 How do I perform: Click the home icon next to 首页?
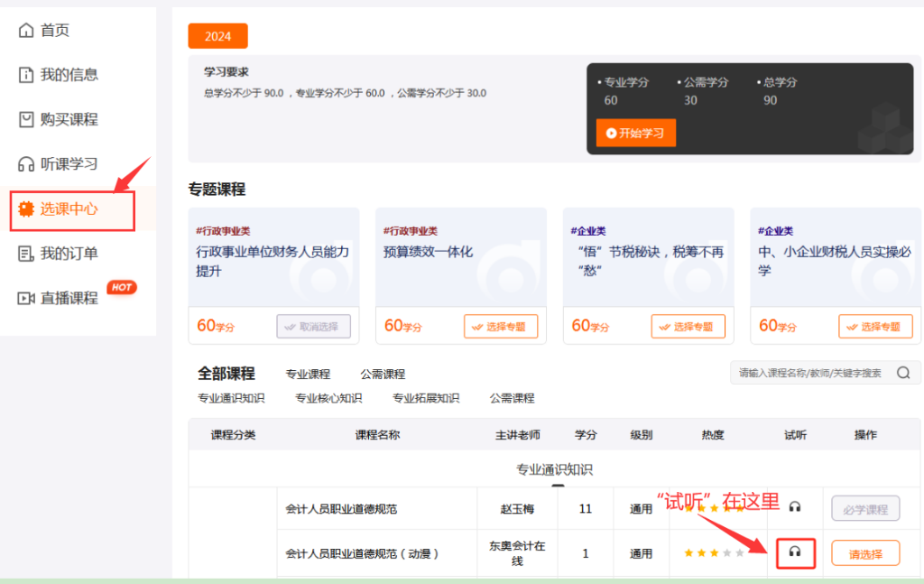coord(26,30)
